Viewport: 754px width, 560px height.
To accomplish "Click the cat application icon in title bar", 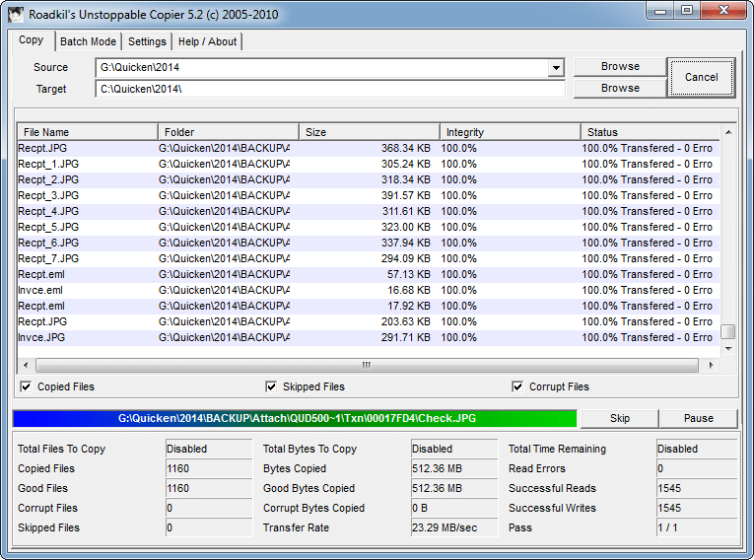I will [x=16, y=14].
